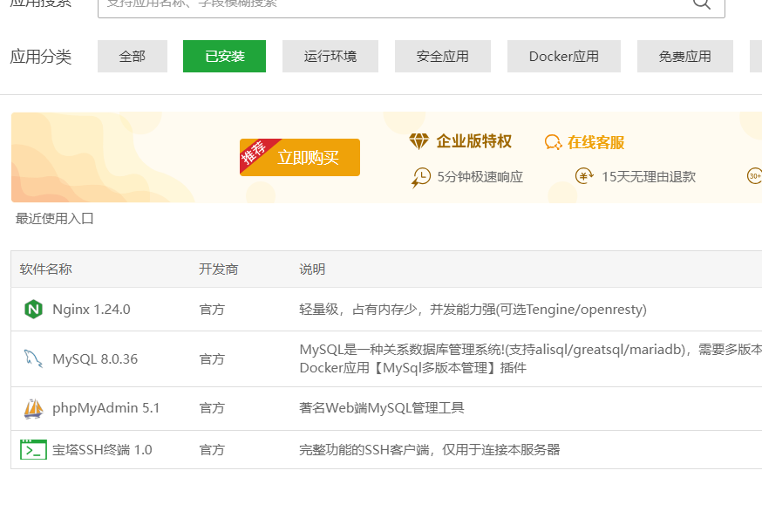762x532 pixels.
Task: Click the 软件名称 column header
Action: coord(45,269)
